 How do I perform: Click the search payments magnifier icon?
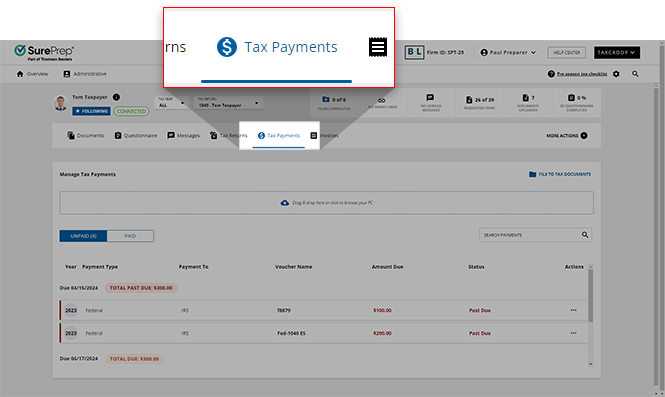585,235
